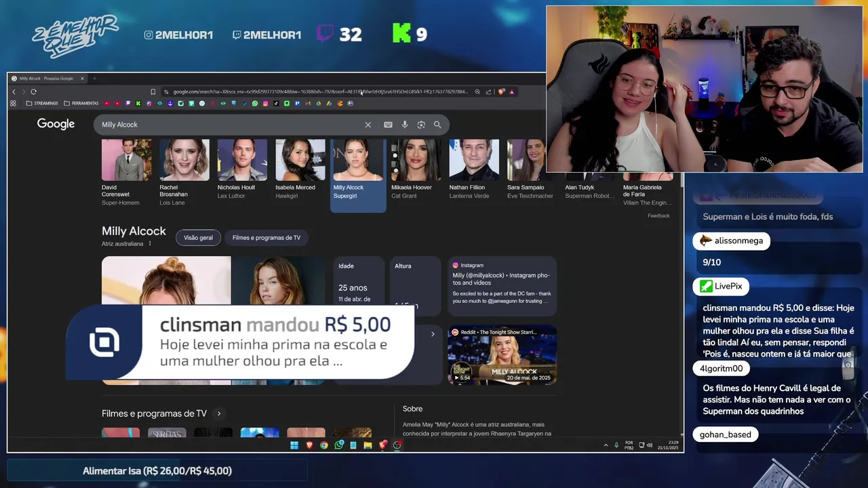Open Google Chrome from the taskbar

(x=324, y=445)
